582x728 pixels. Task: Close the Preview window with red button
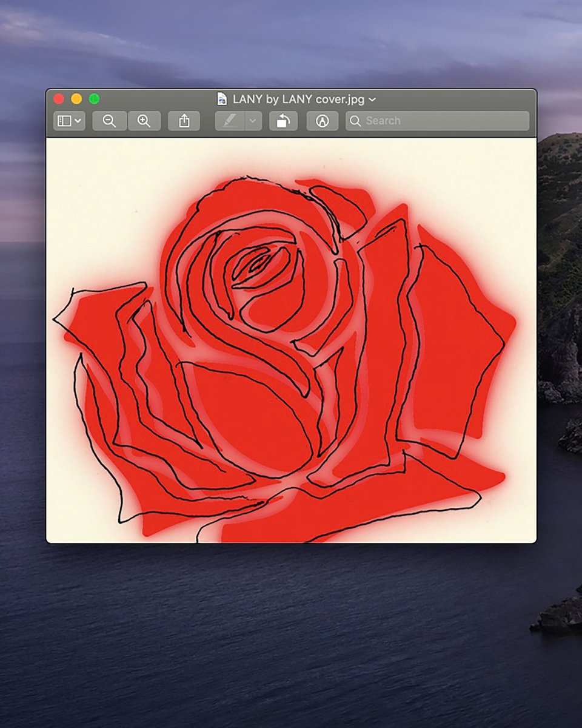[x=59, y=99]
